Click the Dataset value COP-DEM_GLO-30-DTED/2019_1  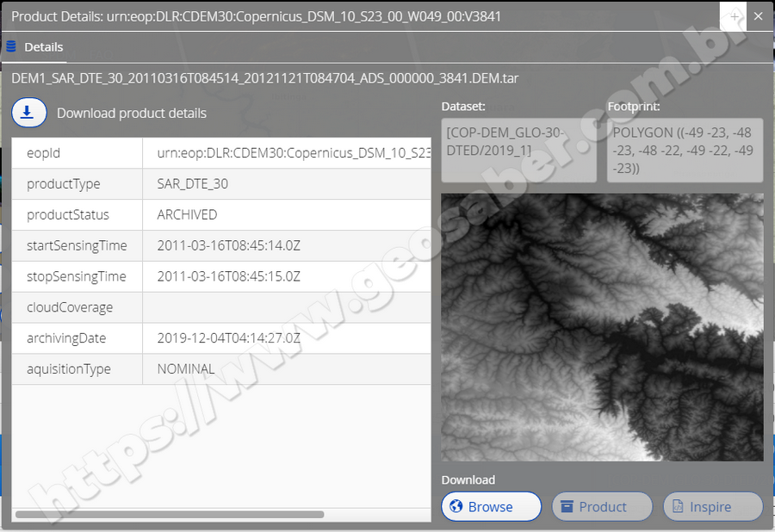tap(518, 150)
